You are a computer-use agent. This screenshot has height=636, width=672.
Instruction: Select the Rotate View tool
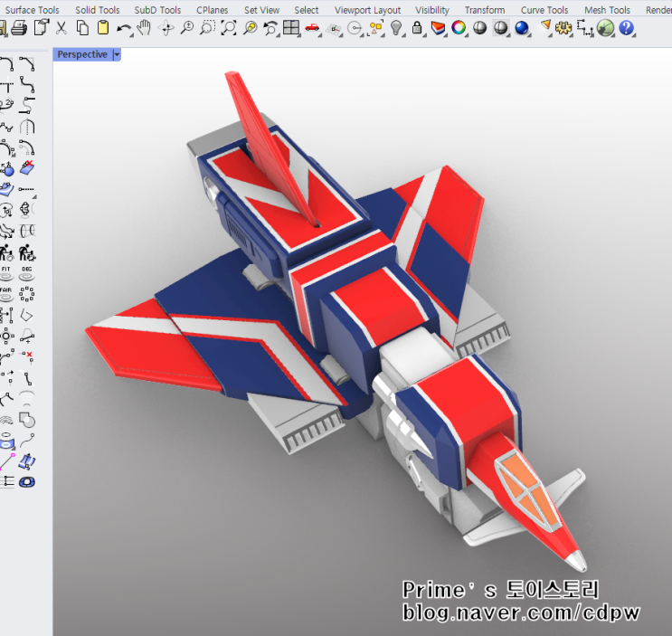(x=166, y=29)
